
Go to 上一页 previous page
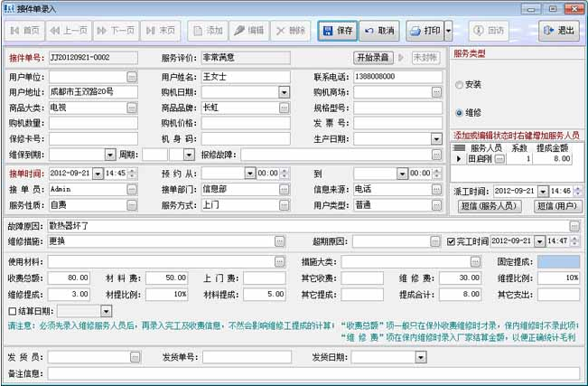point(69,31)
